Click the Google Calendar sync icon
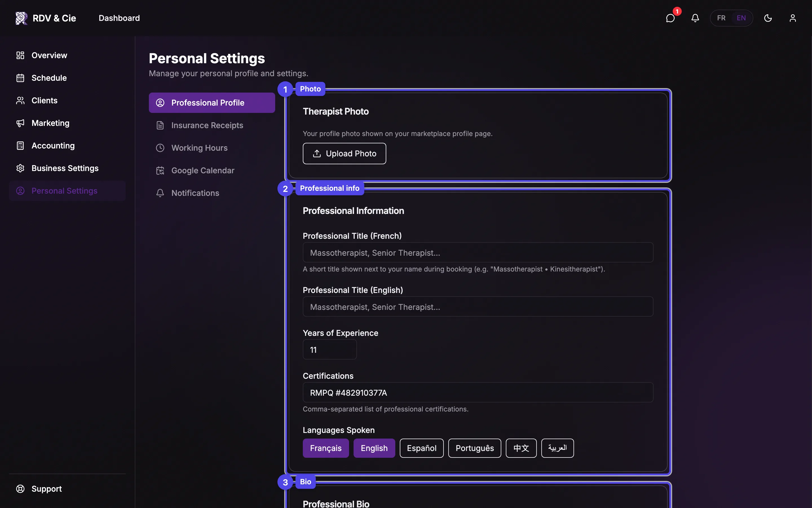Screen dimensions: 812x508 tap(160, 171)
